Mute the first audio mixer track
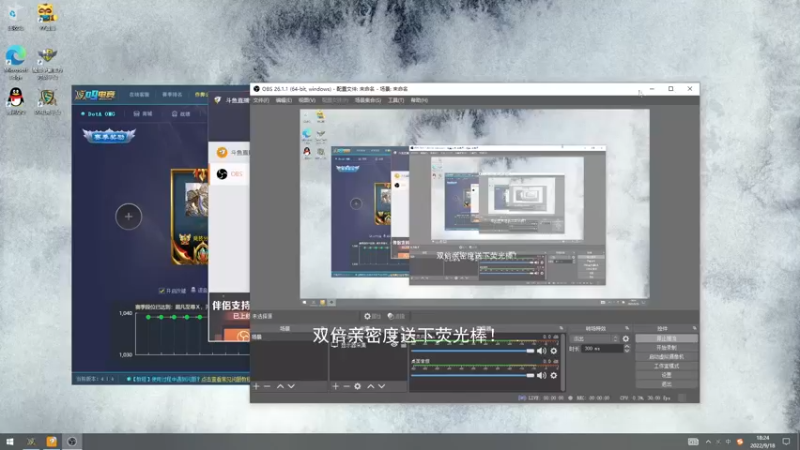The width and height of the screenshot is (800, 450). click(x=541, y=351)
